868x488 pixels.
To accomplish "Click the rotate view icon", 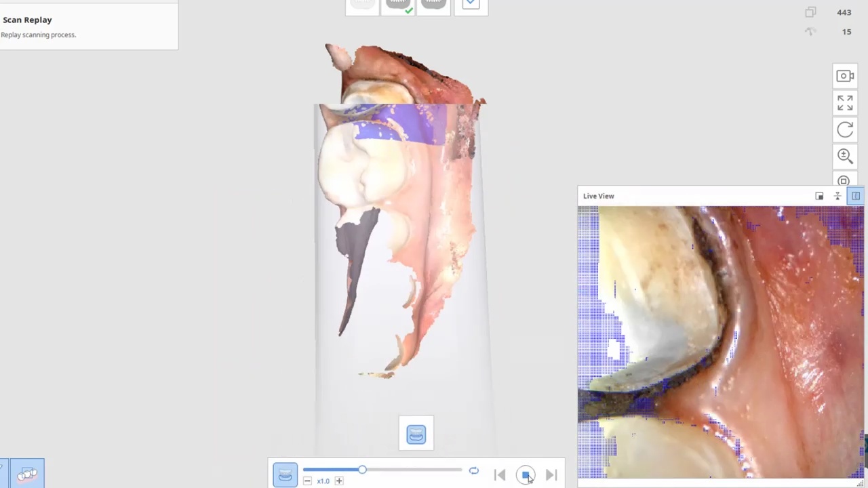I will (x=845, y=129).
